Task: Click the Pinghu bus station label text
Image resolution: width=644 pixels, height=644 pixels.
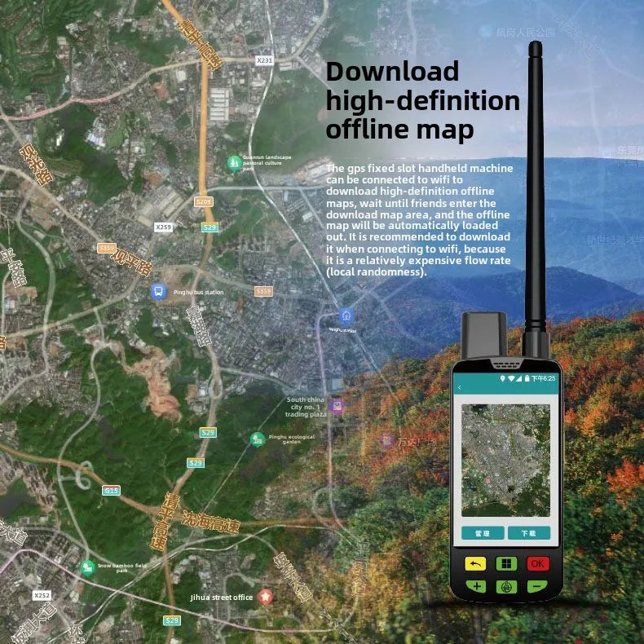Action: pyautogui.click(x=198, y=292)
